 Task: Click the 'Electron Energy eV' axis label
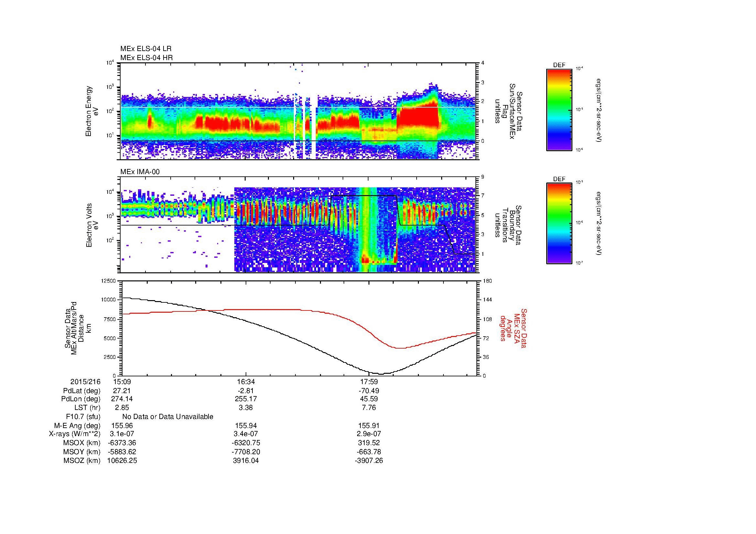[92, 111]
